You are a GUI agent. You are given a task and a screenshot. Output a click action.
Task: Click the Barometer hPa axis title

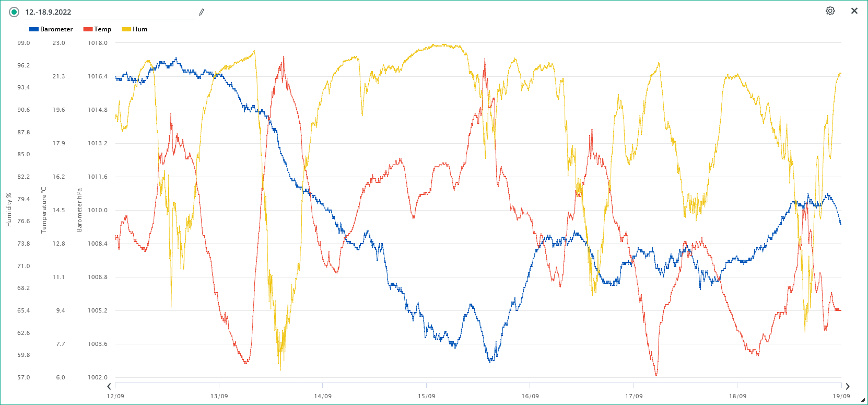[79, 210]
